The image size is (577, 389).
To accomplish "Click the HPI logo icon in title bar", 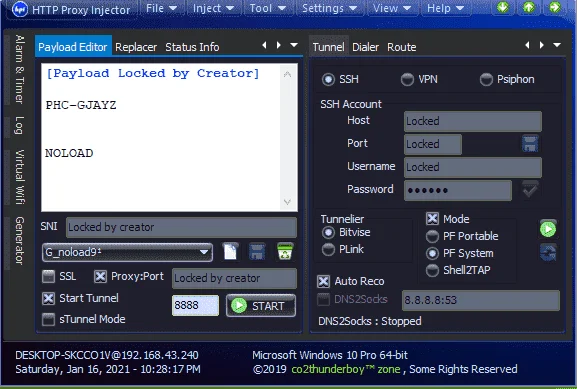I will click(x=20, y=9).
